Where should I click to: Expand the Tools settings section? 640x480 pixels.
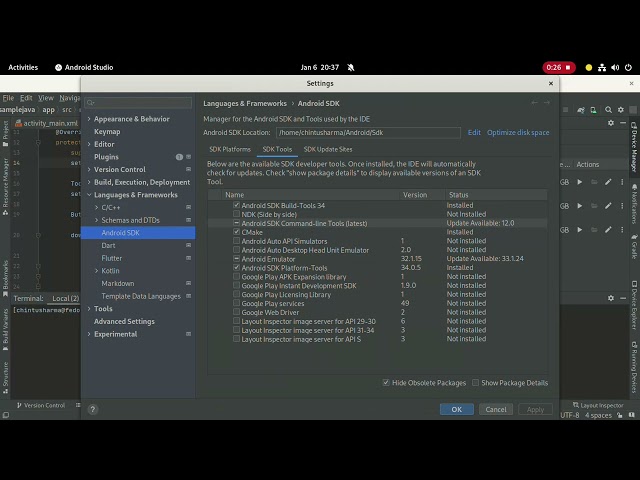[89, 309]
